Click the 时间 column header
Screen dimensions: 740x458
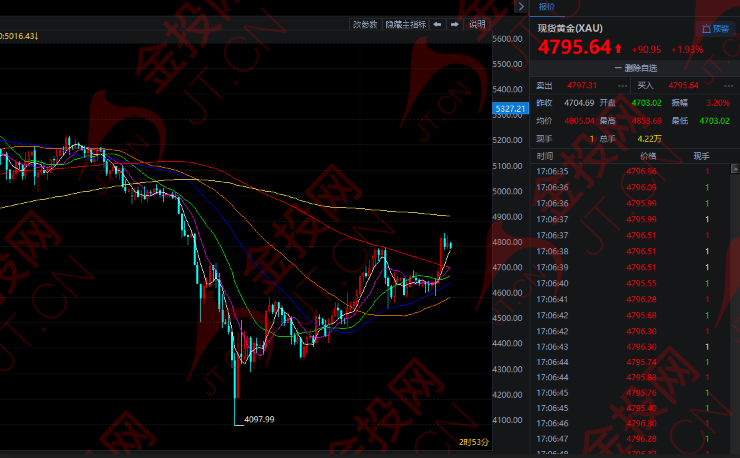545,156
